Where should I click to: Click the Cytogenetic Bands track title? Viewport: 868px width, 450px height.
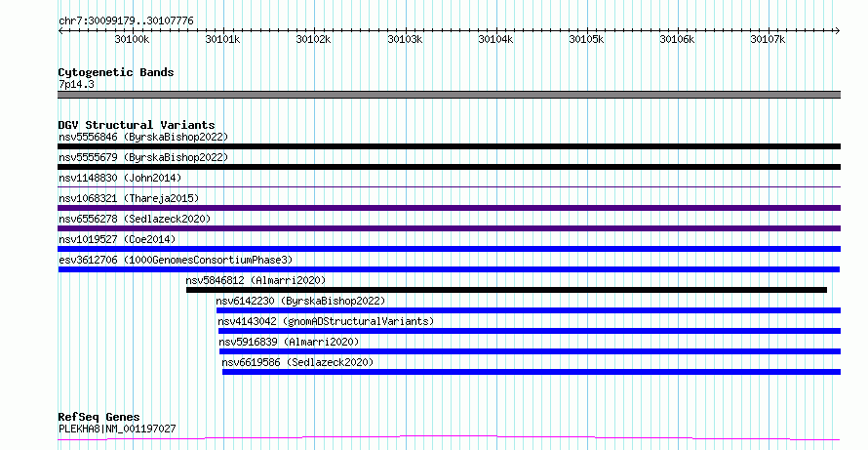tap(116, 72)
